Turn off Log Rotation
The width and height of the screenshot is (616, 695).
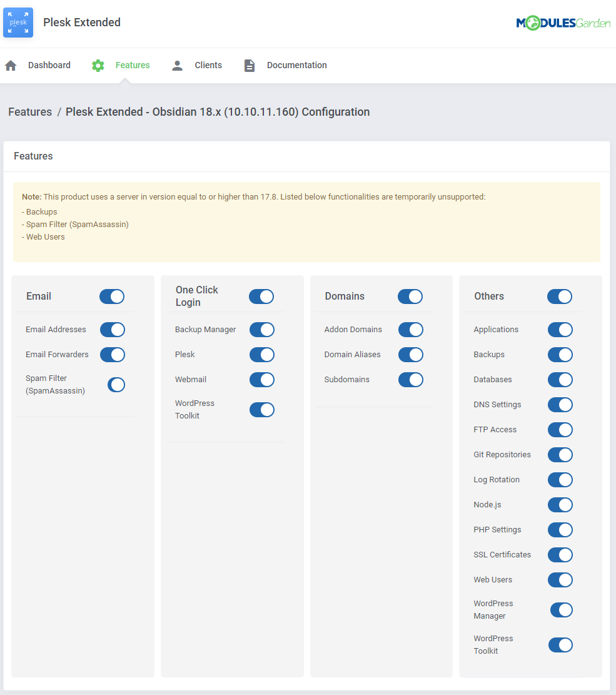(x=560, y=480)
